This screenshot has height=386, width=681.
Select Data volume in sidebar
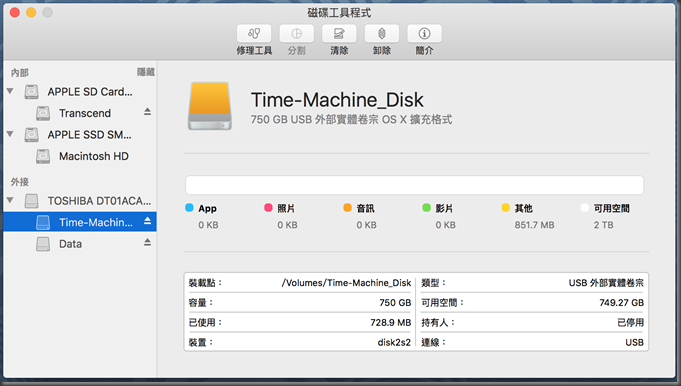point(70,244)
